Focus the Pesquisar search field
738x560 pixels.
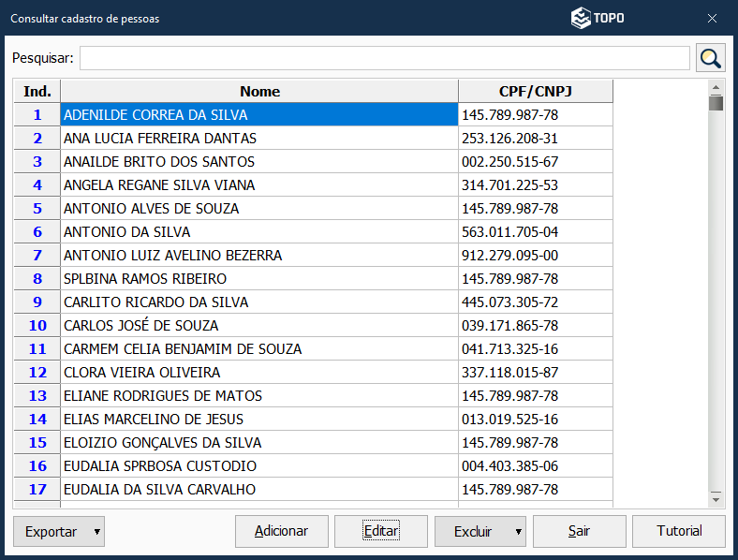[x=384, y=58]
